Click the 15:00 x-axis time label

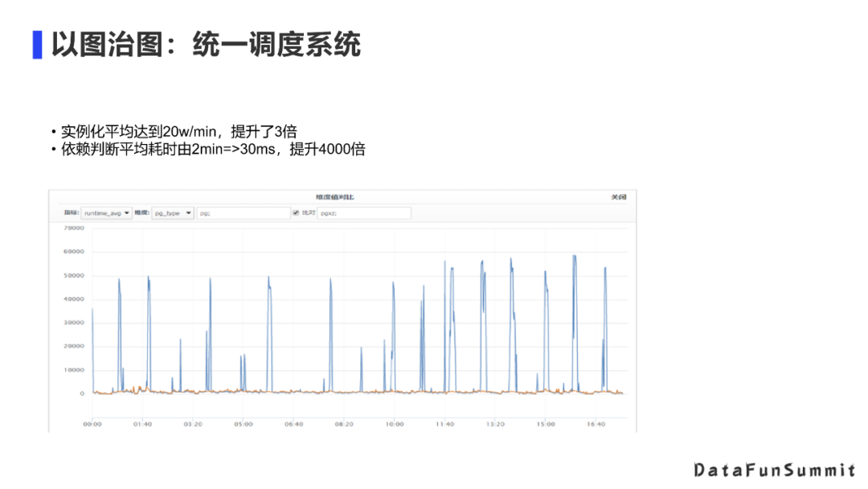545,424
